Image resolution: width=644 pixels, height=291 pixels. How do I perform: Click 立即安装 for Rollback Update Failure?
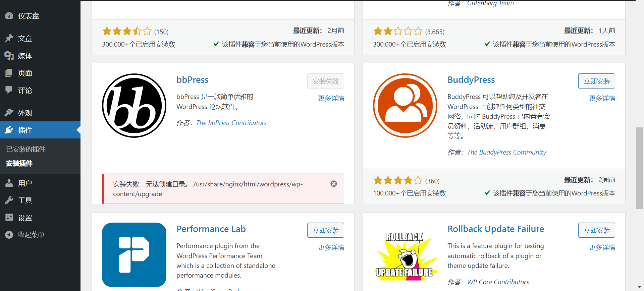coord(597,230)
